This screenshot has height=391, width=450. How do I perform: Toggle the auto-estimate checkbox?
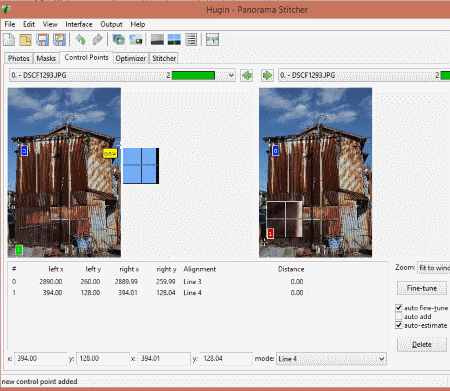pos(399,325)
